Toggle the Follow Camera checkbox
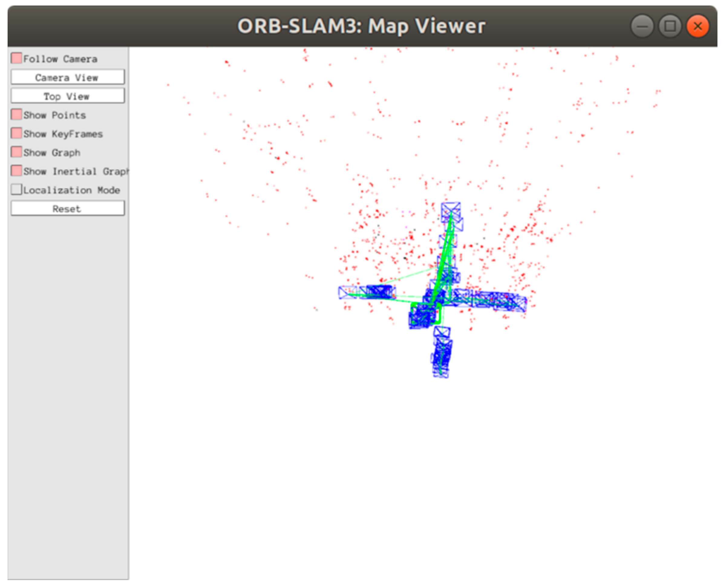Viewport: 723px width, 588px height. pyautogui.click(x=16, y=59)
